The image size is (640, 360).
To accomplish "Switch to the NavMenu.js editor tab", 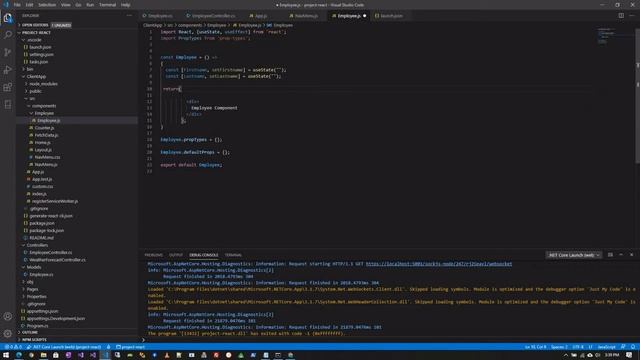I will (306, 16).
